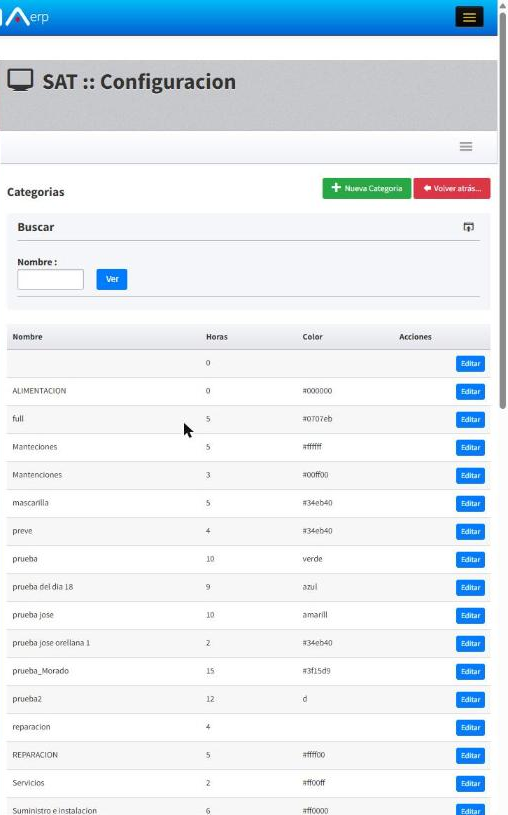Viewport: 508px width, 815px height.
Task: Click the vertical page scrollbar thumb
Action: pyautogui.click(x=502, y=208)
